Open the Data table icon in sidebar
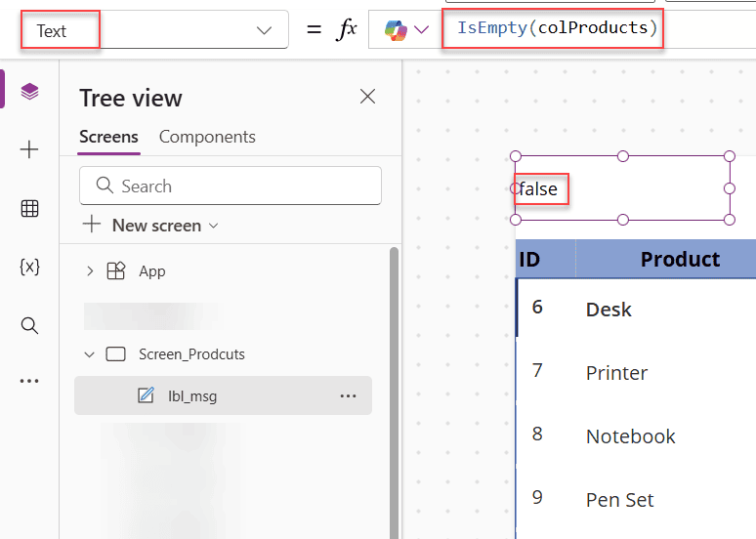756x539 pixels. click(29, 209)
